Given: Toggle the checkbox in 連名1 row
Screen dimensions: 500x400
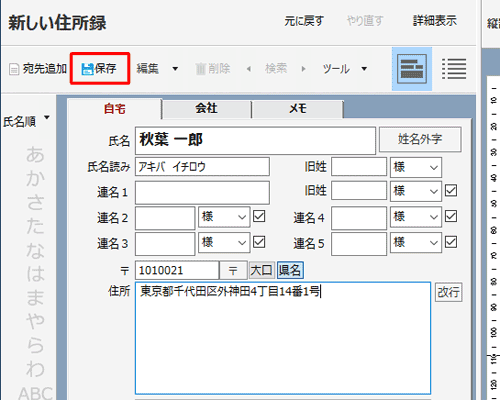Looking at the screenshot, I should point(451,191).
